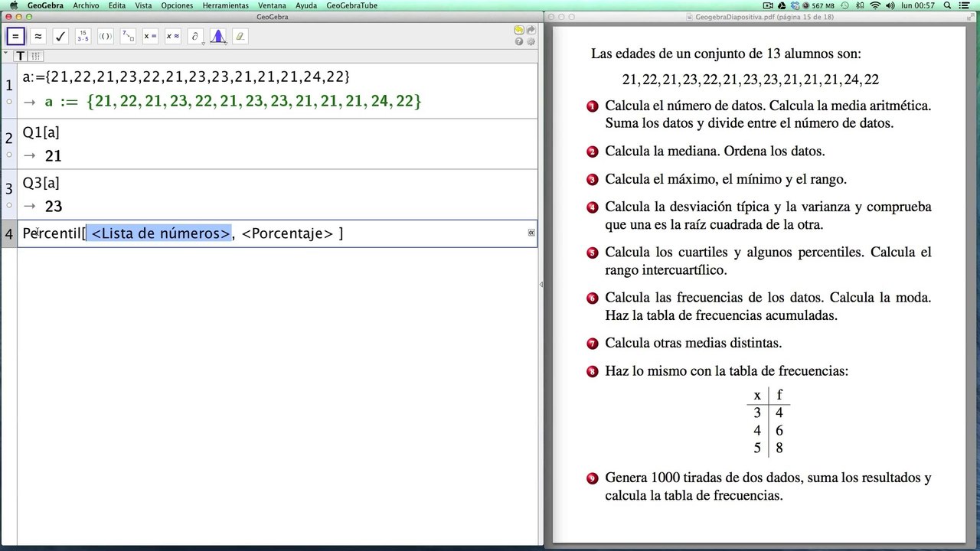This screenshot has height=551, width=980.
Task: Open the GeoGebraTube menu
Action: pos(351,5)
